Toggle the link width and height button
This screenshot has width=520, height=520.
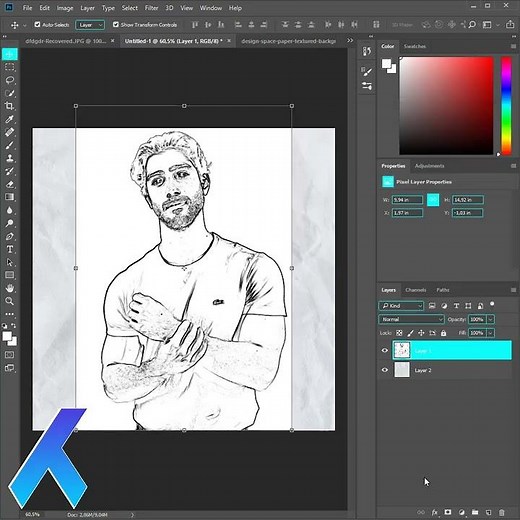433,200
